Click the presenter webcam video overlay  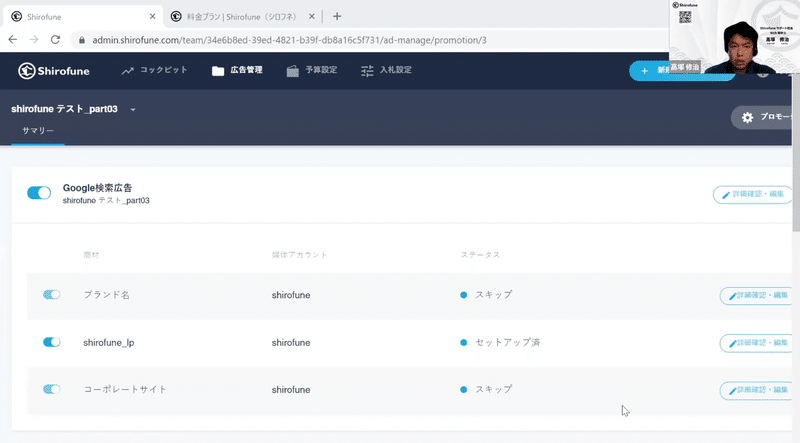coord(735,37)
